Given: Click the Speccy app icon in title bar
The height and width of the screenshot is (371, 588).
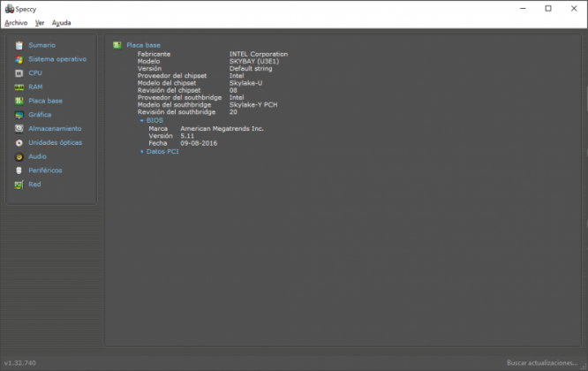Looking at the screenshot, I should 10,9.
